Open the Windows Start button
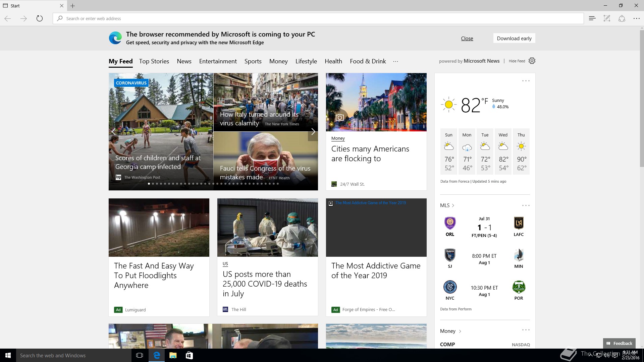Viewport: 644px width, 362px height. (x=8, y=355)
